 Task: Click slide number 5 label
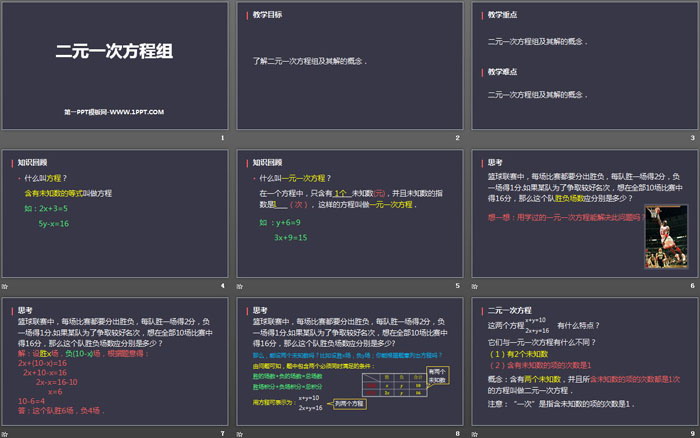[x=458, y=286]
